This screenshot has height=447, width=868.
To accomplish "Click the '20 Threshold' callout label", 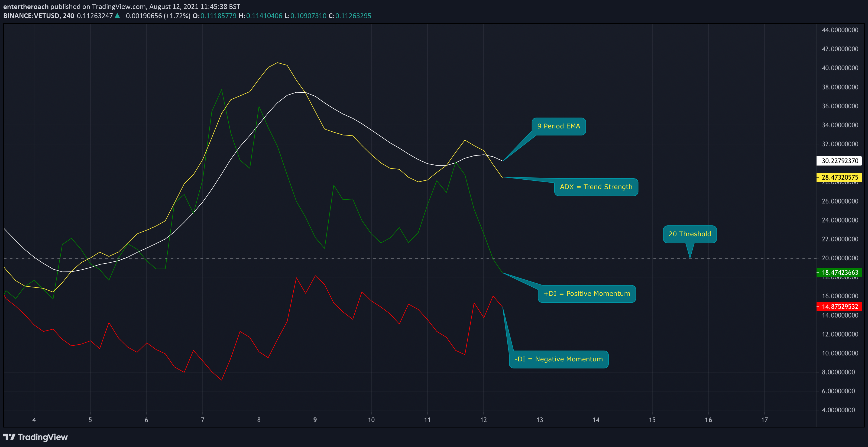I will [689, 234].
